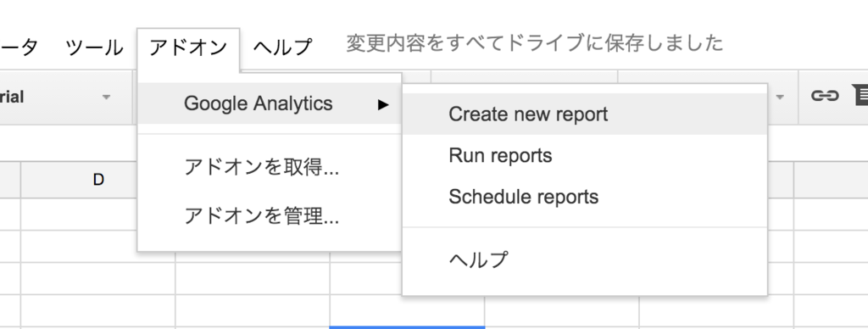Choose Schedule reports
The height and width of the screenshot is (329, 868).
585,198
